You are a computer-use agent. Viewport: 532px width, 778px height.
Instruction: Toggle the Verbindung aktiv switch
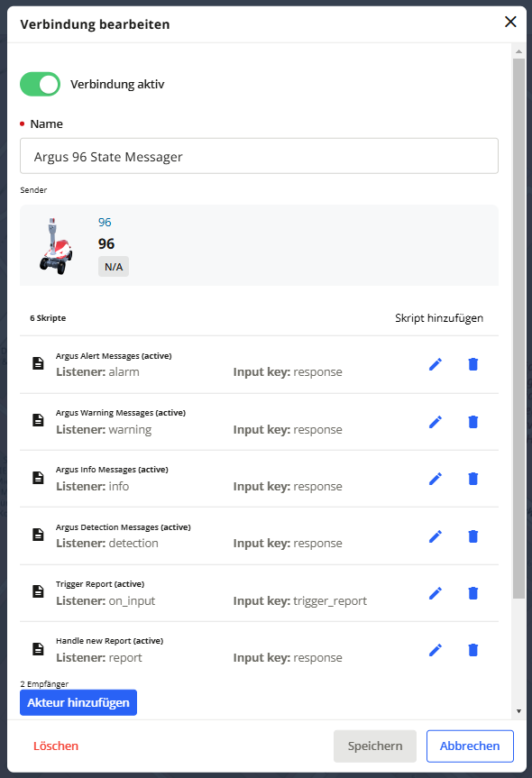click(x=41, y=85)
